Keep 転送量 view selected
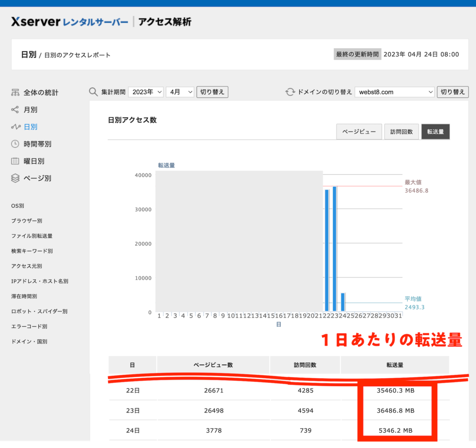Screen dimensions: 476x448 pos(435,132)
